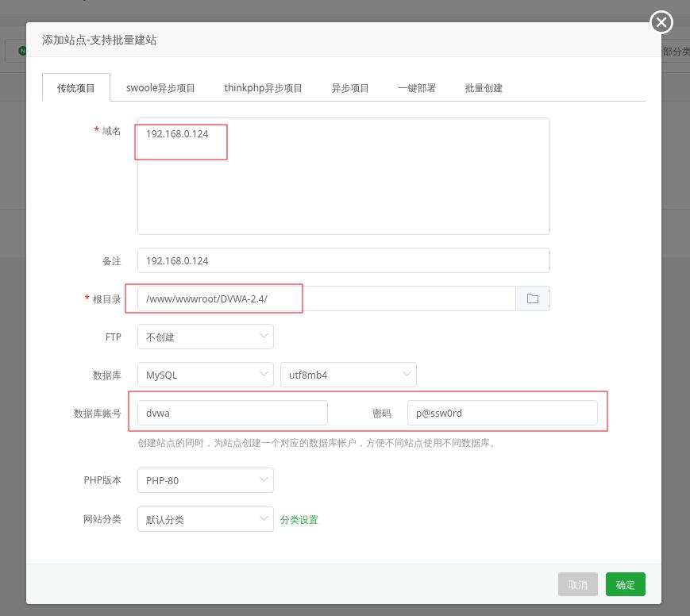Select the 传统项目 tab

(x=76, y=88)
